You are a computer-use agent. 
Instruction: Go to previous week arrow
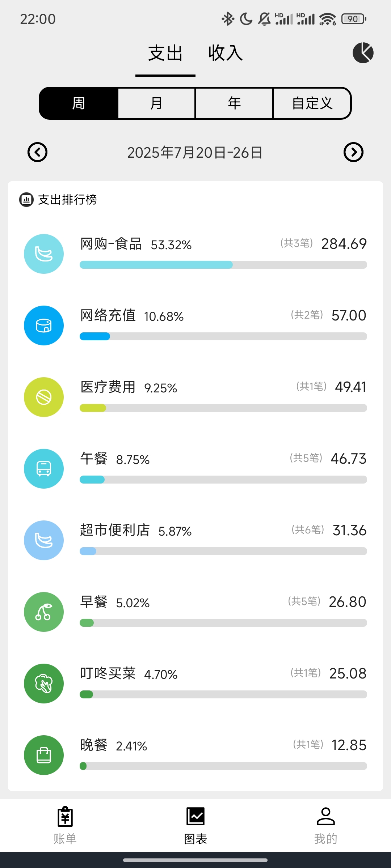(x=38, y=152)
